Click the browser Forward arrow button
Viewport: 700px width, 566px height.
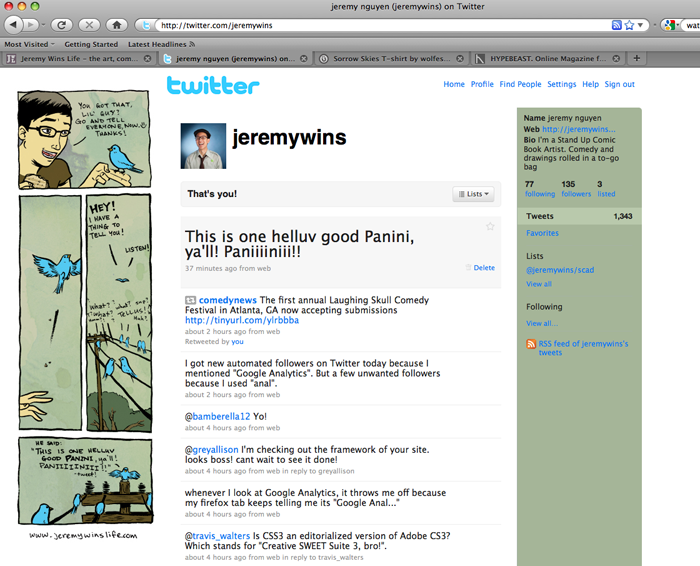point(30,25)
